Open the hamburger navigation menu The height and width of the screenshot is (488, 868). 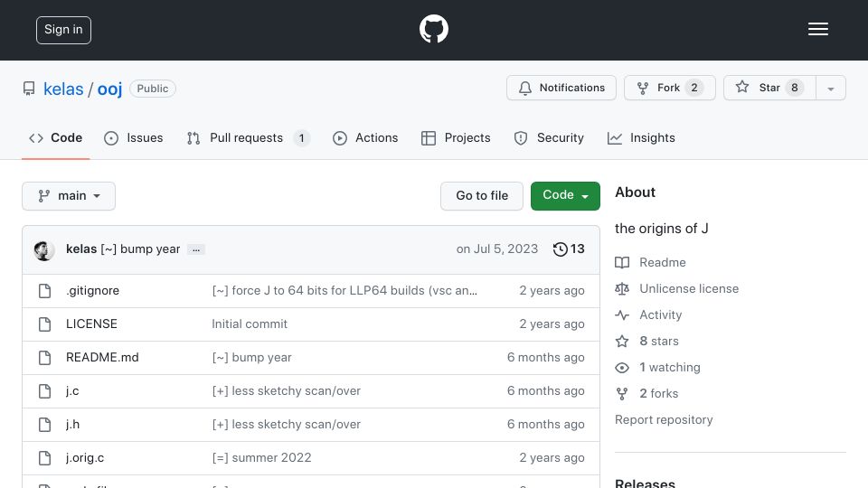click(x=817, y=29)
